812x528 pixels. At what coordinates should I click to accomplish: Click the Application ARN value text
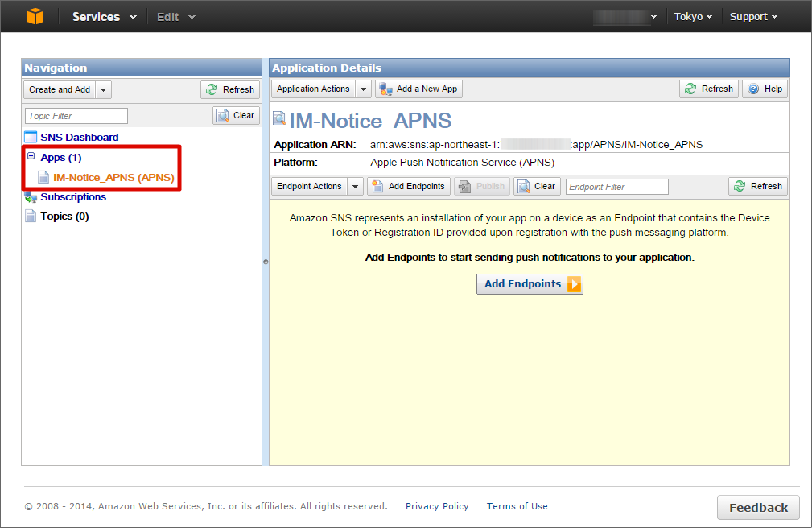click(x=536, y=145)
